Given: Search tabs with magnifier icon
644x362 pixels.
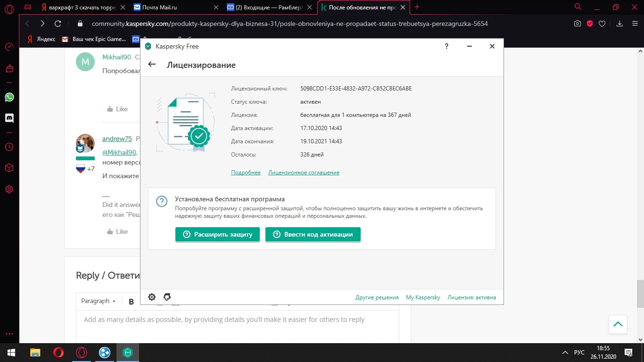Looking at the screenshot, I should pos(578,7).
